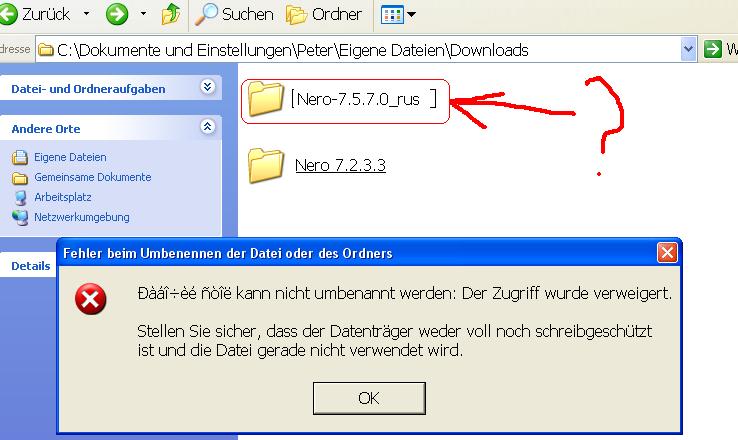This screenshot has width=738, height=440.
Task: Click the red error icon in dialog
Action: (x=90, y=299)
